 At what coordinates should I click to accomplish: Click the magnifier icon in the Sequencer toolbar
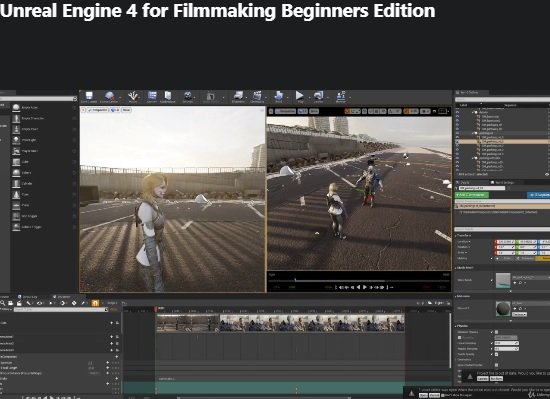[x=2, y=303]
